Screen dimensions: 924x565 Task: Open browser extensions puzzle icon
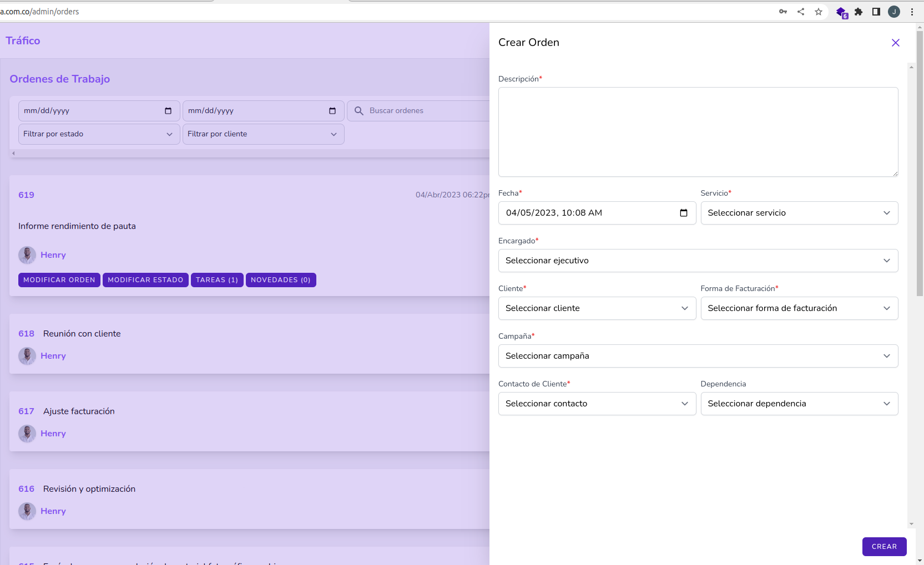pyautogui.click(x=858, y=12)
